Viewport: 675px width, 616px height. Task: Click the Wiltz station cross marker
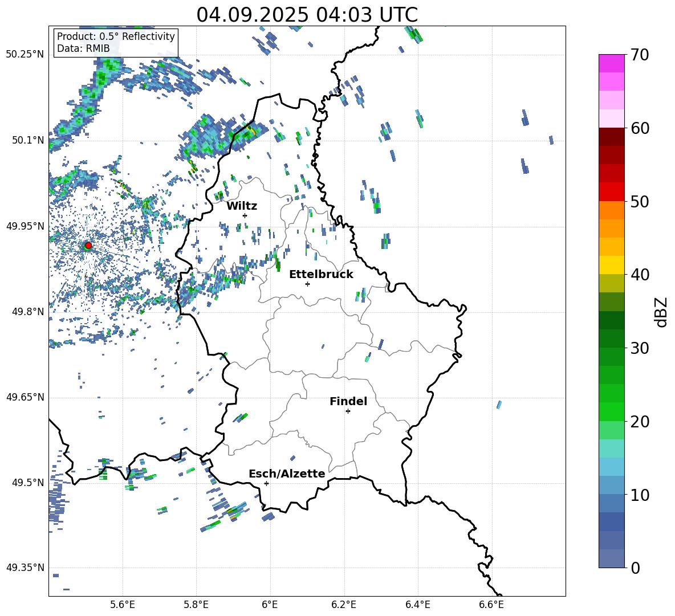245,215
